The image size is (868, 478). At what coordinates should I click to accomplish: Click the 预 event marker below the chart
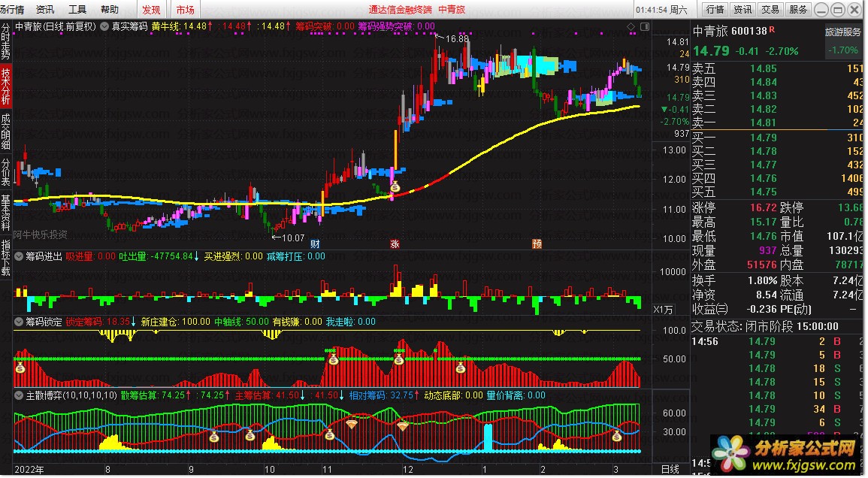(537, 244)
